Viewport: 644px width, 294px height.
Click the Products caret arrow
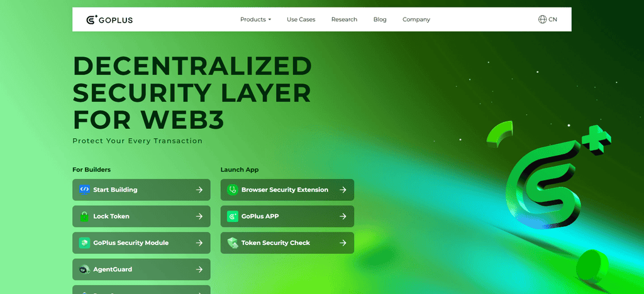269,19
